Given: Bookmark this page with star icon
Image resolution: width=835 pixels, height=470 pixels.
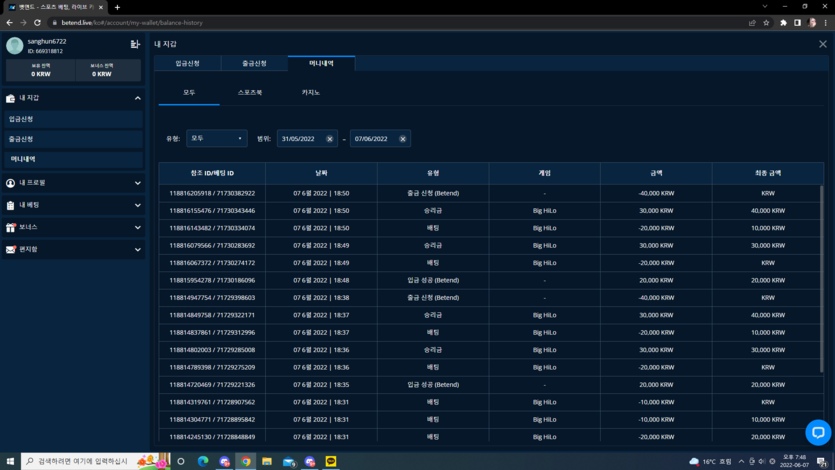Looking at the screenshot, I should 766,23.
